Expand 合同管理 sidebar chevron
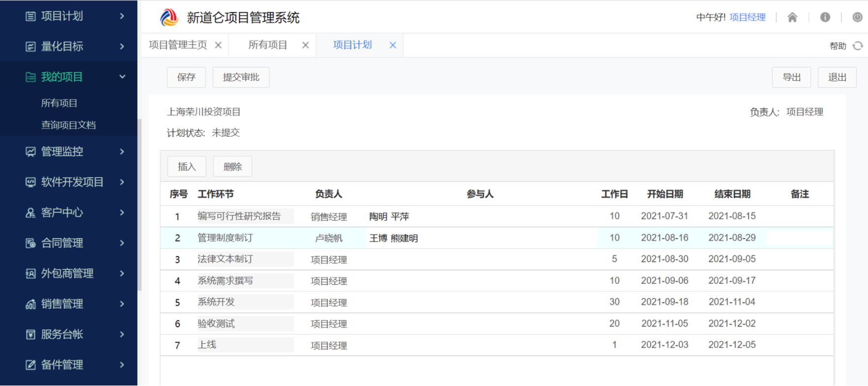Viewport: 868px width, 386px height. point(122,243)
